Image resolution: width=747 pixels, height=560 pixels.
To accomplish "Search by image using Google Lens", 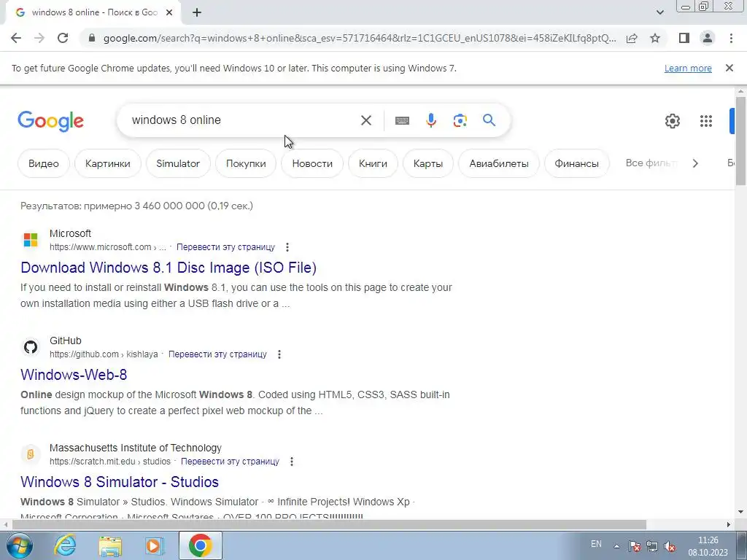I will tap(460, 120).
